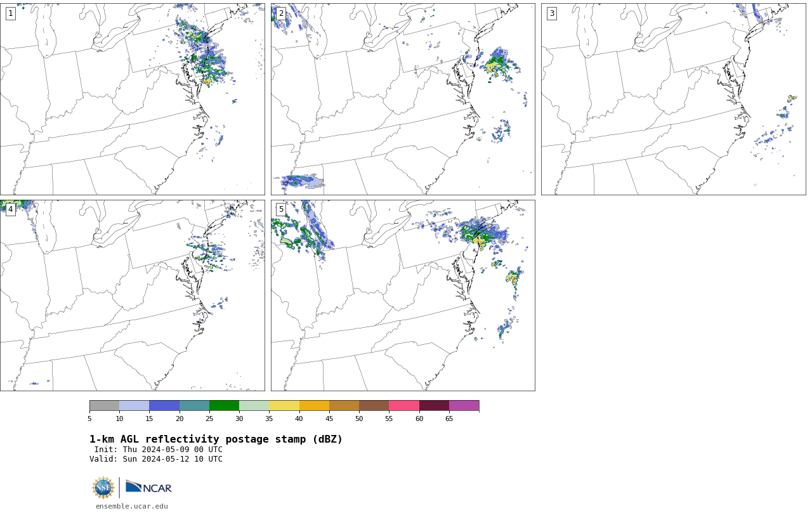Click the Valid: Sun 2024-05-12 10 UTC text
This screenshot has height=513, width=812.
click(156, 459)
